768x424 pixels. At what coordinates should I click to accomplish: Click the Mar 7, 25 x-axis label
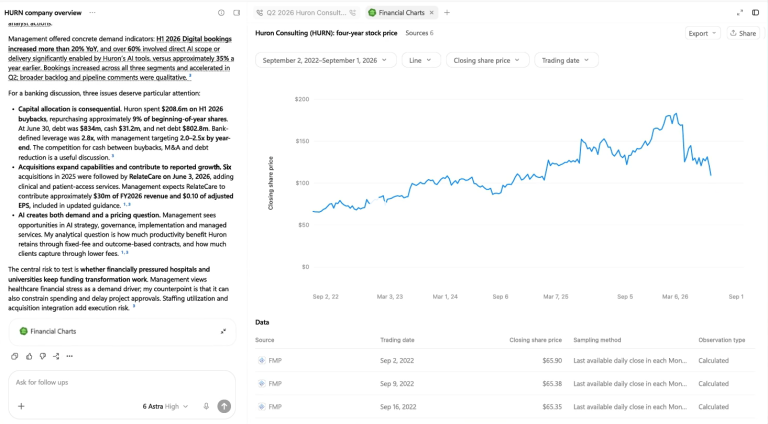pos(555,297)
